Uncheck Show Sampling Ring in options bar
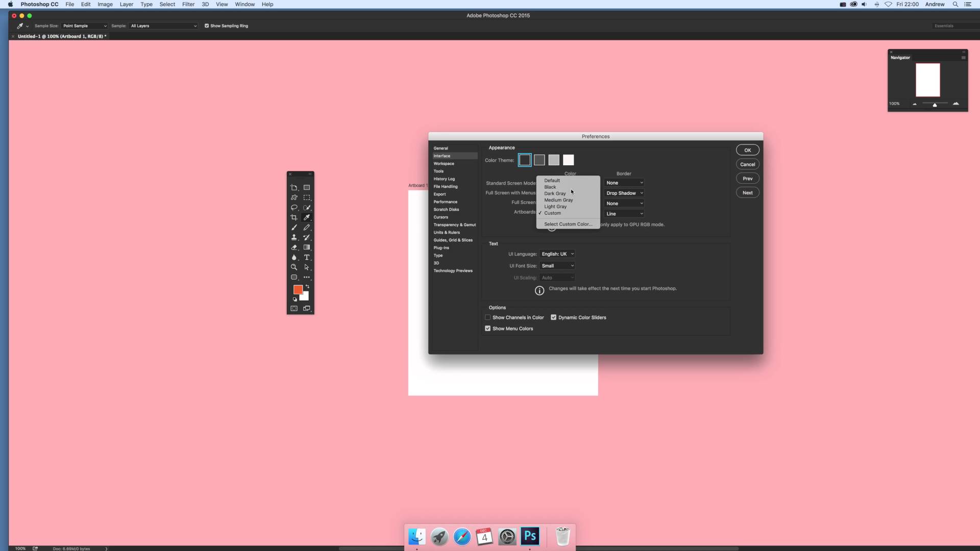 click(x=207, y=26)
